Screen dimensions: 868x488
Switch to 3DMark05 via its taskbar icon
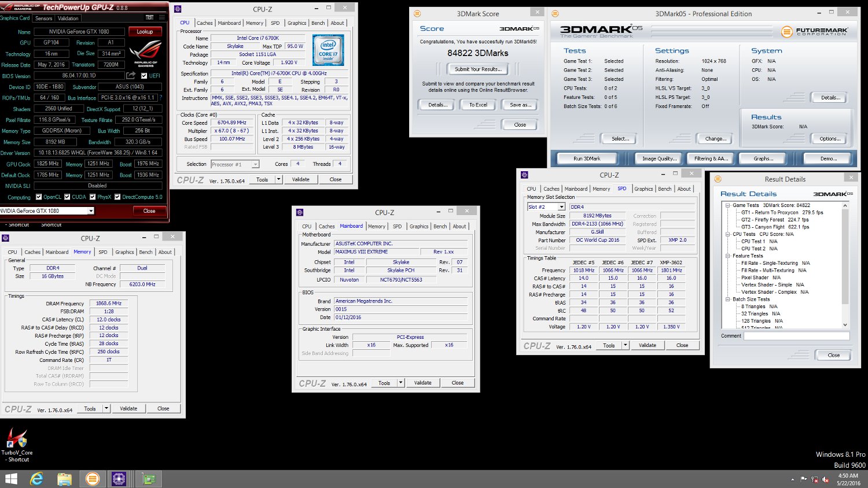click(x=92, y=479)
